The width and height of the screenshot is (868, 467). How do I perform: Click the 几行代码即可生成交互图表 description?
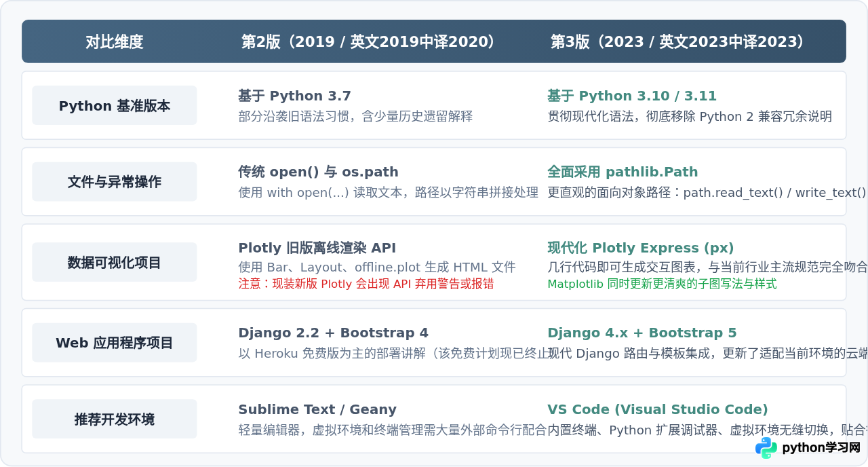(707, 267)
